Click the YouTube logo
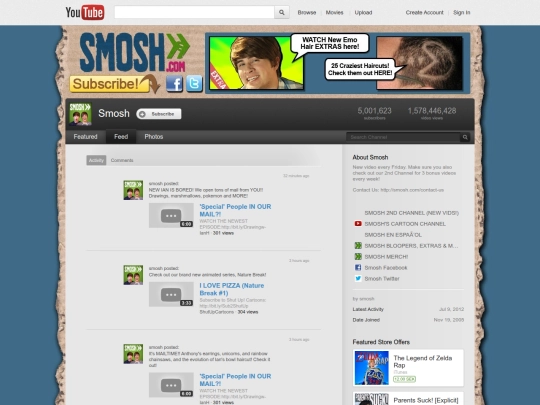The width and height of the screenshot is (540, 405). pos(85,12)
